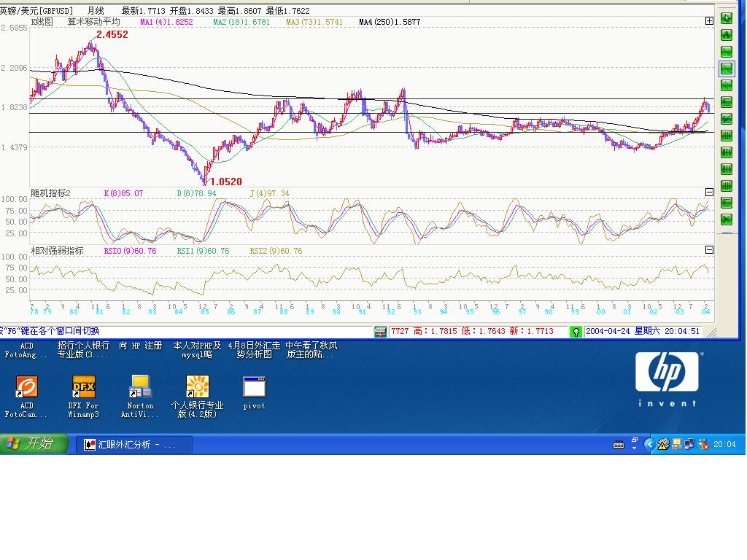Expand hidden system tray icons chevron
The width and height of the screenshot is (747, 560).
click(x=649, y=444)
